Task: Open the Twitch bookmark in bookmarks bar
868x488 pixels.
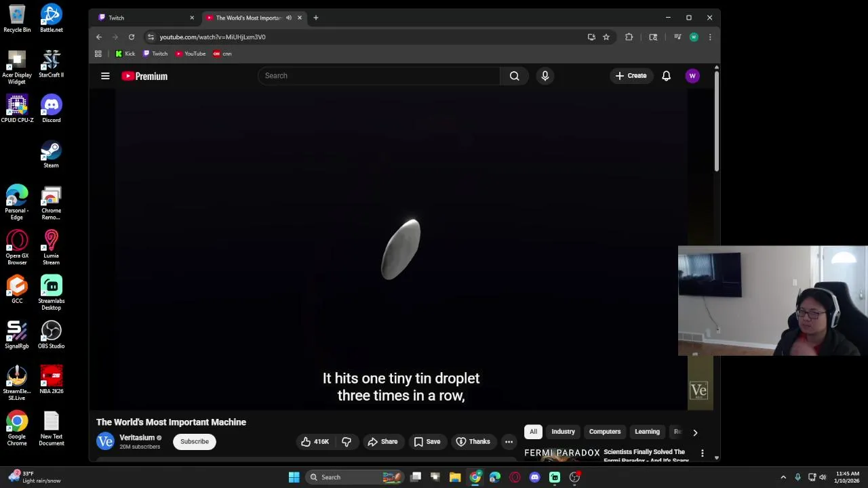Action: pyautogui.click(x=155, y=54)
